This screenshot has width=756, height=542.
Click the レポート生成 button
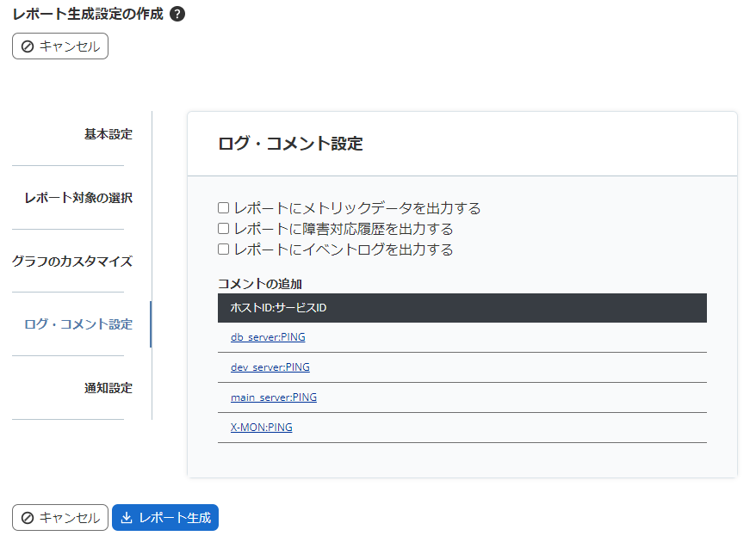(164, 517)
